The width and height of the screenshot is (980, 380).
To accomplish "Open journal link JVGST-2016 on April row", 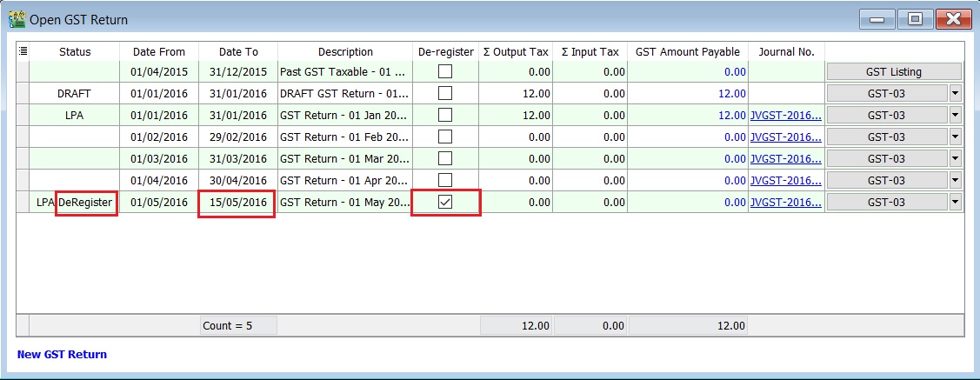I will [785, 181].
